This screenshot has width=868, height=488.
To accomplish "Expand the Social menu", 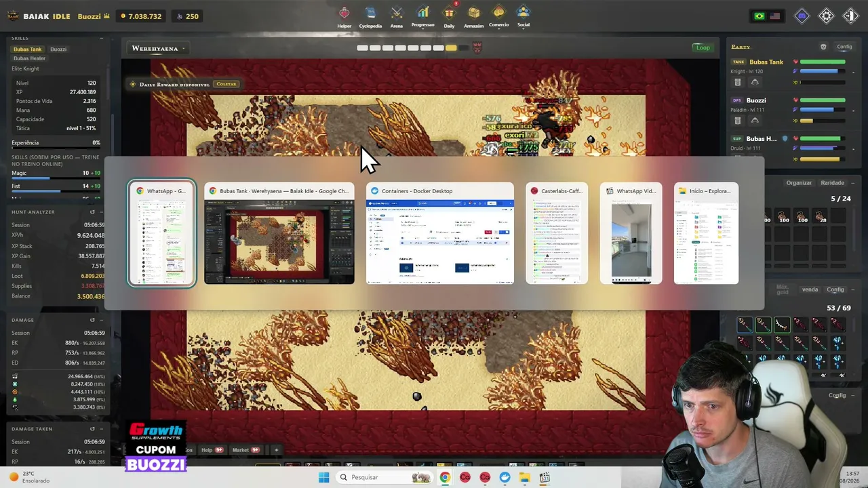I will (523, 16).
